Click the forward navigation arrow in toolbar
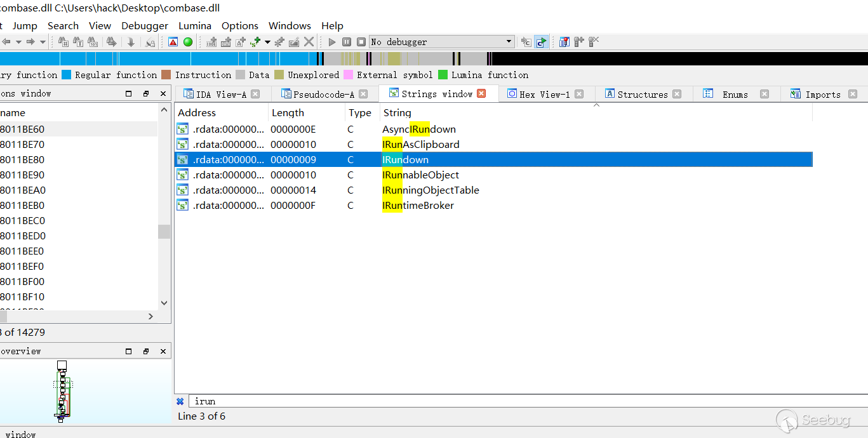The height and width of the screenshot is (438, 868). (30, 42)
